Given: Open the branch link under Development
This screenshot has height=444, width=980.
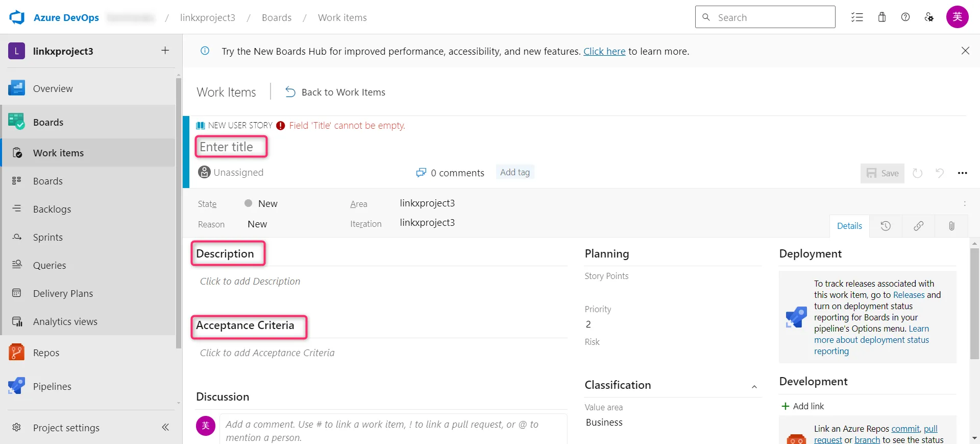Looking at the screenshot, I should (x=867, y=440).
